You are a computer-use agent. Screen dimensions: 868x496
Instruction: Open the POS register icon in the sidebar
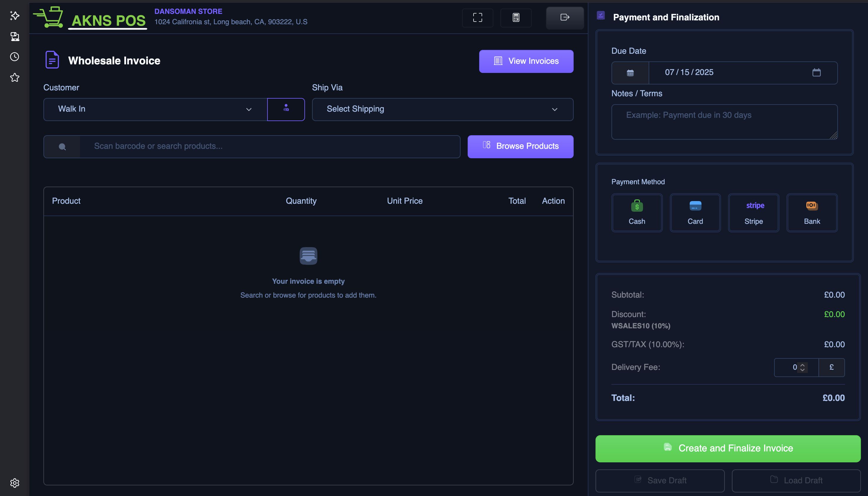click(x=15, y=36)
